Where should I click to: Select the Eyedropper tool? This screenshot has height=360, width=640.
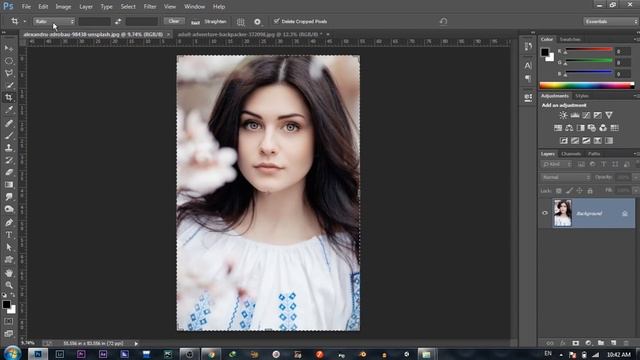click(x=9, y=110)
